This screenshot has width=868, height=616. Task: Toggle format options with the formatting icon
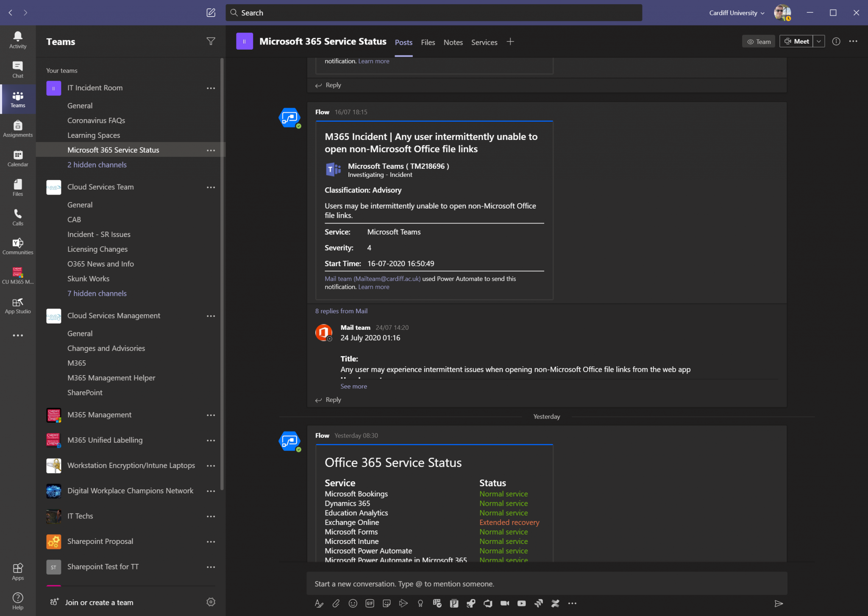[319, 603]
